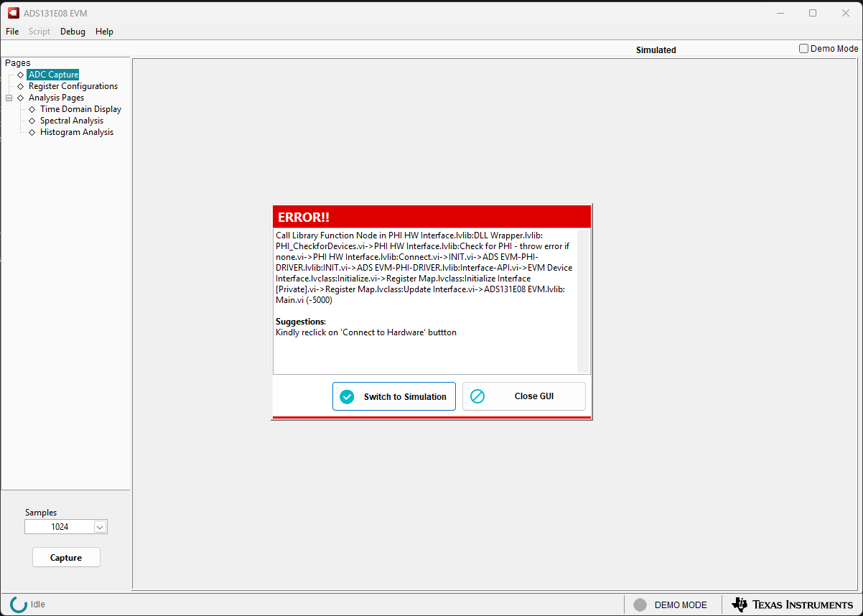Minimize the ADS131E08 EVM window
863x616 pixels.
tap(780, 13)
